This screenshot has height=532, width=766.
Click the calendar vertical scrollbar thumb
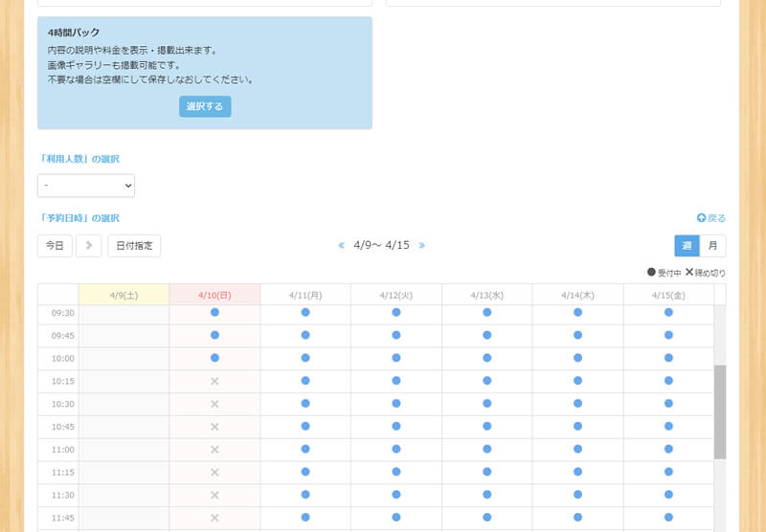pos(720,411)
